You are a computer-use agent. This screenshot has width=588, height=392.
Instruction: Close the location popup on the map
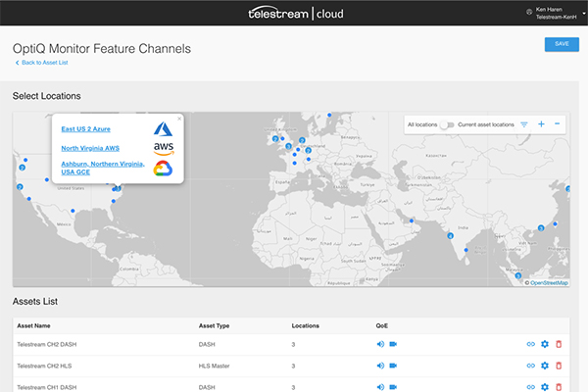coord(179,119)
